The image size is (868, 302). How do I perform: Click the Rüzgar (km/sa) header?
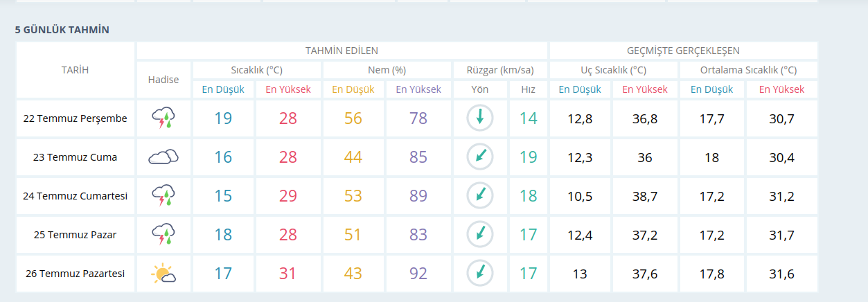pyautogui.click(x=499, y=70)
